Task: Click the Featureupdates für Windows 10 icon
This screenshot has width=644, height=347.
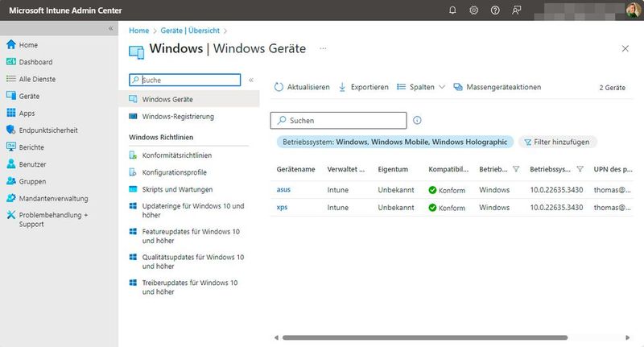Action: 133,232
